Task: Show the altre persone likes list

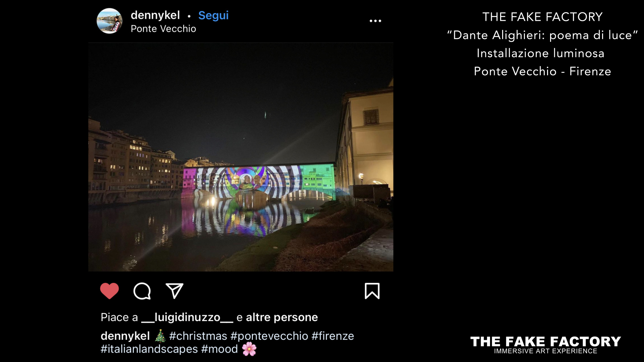Action: coord(282,317)
